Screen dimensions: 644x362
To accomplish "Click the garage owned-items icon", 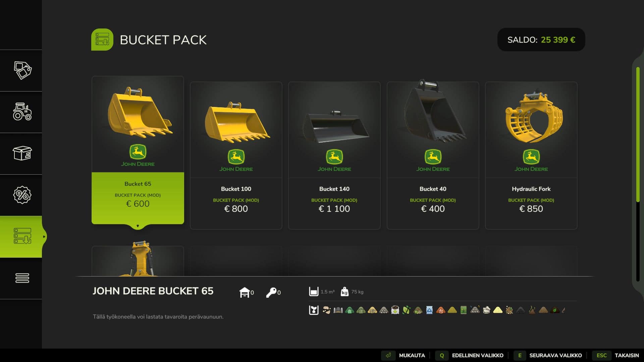I will pos(245,292).
